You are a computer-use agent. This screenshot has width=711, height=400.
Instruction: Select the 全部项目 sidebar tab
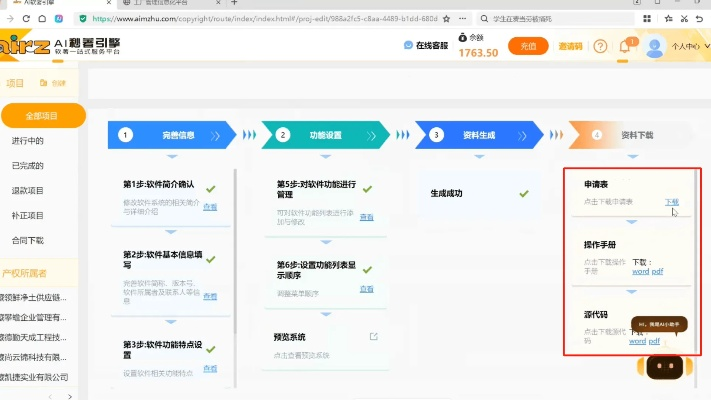(42, 116)
